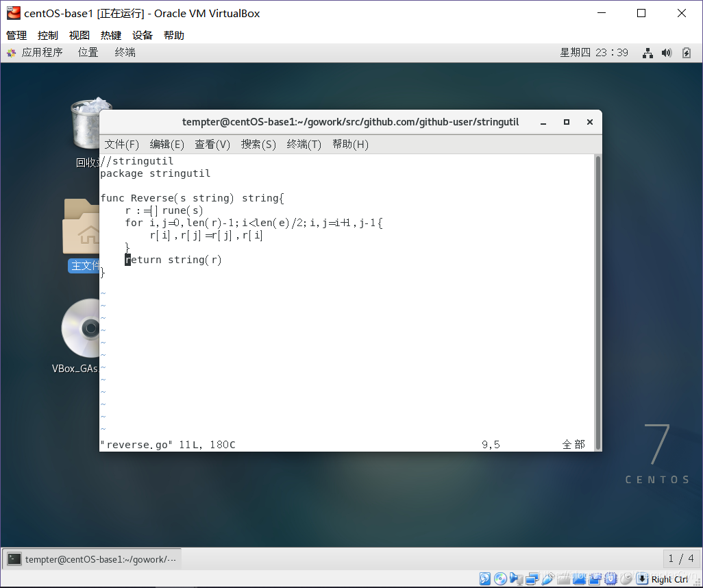
Task: Click the terminal taskbar button at bottom
Action: (92, 559)
